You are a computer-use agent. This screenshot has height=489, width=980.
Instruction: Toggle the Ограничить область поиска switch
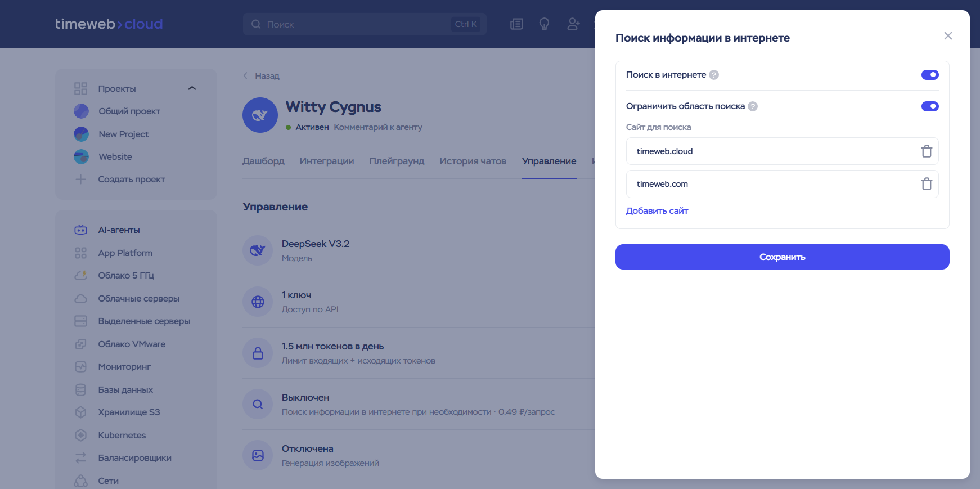[x=930, y=106]
